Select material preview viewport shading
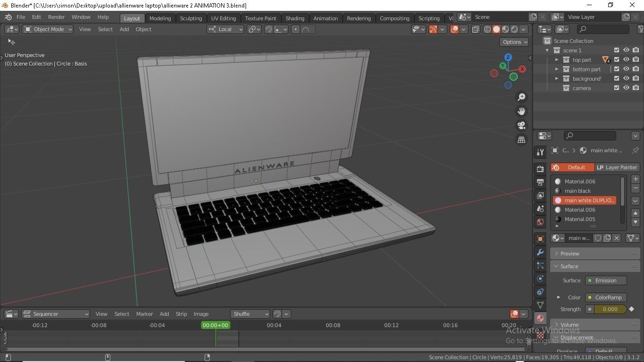 click(505, 29)
